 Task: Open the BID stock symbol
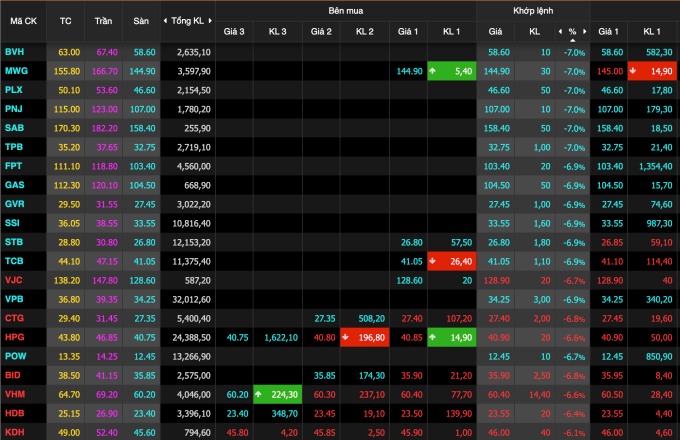(13, 375)
